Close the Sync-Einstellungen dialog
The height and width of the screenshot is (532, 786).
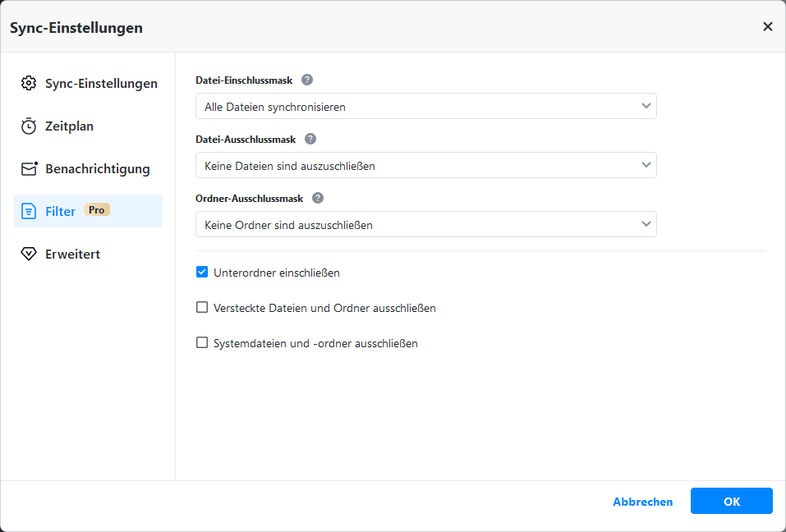pos(768,26)
